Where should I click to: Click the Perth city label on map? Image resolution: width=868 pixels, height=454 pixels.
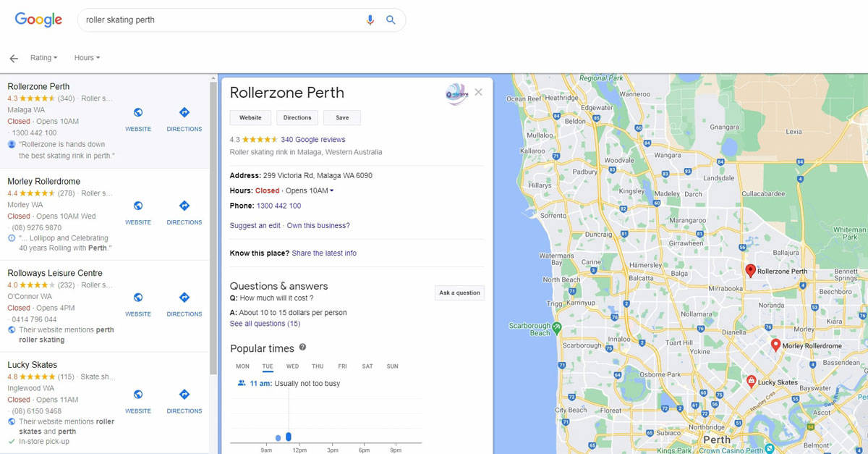pyautogui.click(x=717, y=440)
